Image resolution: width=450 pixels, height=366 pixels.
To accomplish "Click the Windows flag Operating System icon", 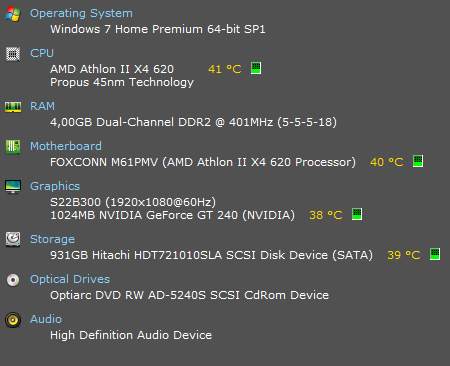I will (13, 14).
